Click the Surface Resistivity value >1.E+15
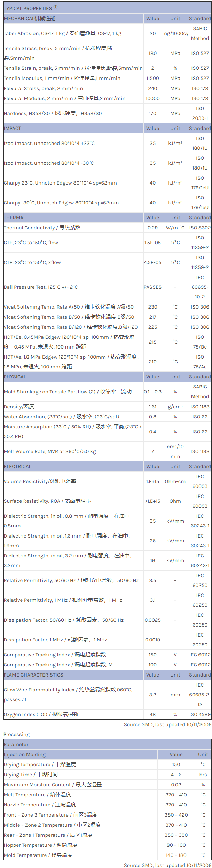The width and height of the screenshot is (212, 868). tap(152, 501)
